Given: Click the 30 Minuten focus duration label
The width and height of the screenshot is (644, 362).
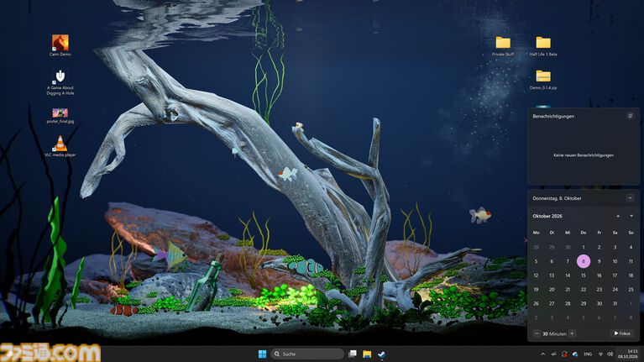Looking at the screenshot, I should 554,333.
